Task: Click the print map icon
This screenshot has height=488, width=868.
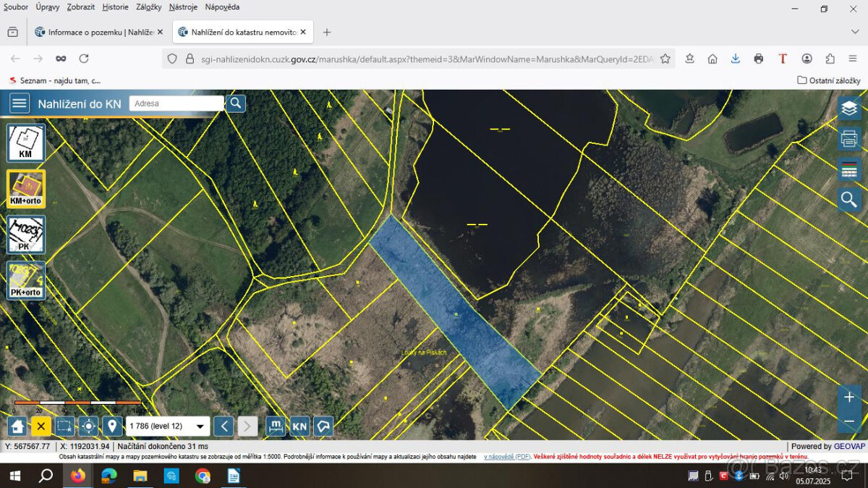Action: coord(849,138)
